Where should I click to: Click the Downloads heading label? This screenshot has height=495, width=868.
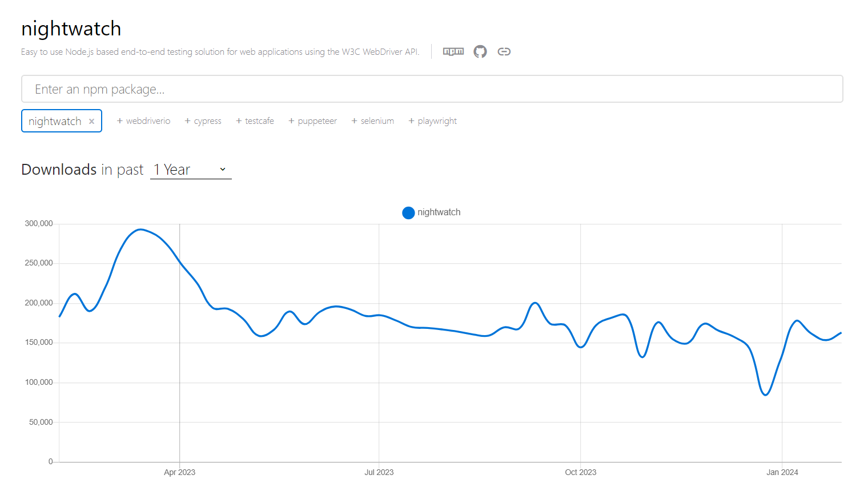59,169
